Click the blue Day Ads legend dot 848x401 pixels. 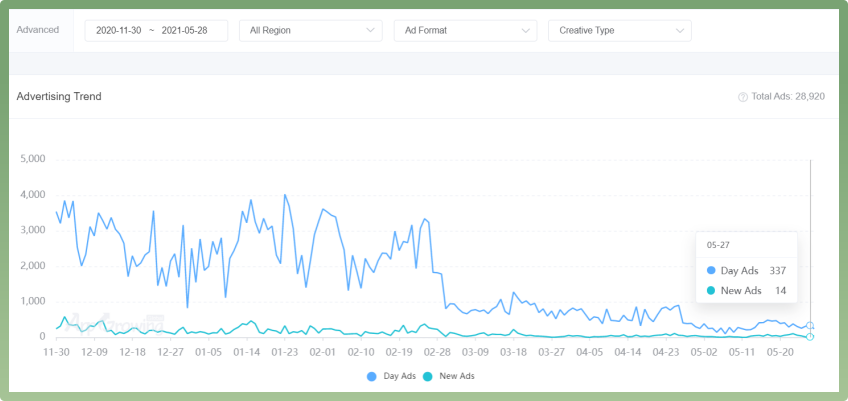[x=372, y=376]
